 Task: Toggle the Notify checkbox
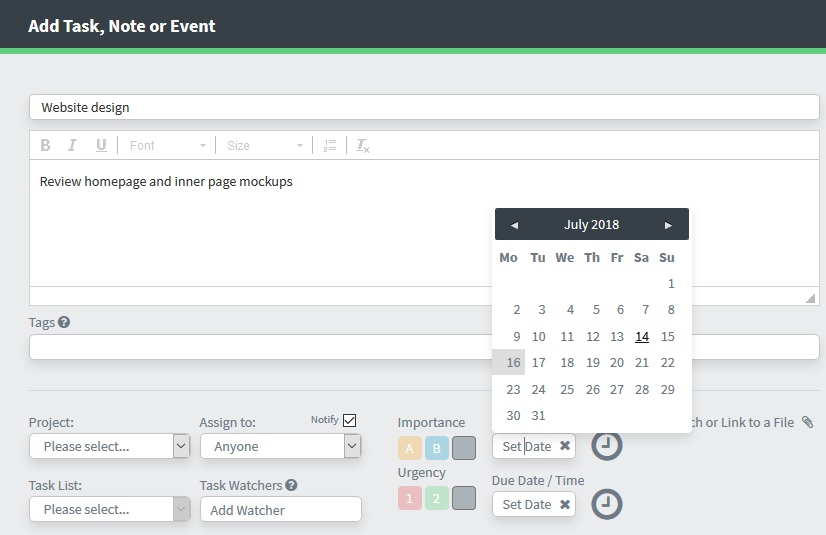tap(349, 420)
